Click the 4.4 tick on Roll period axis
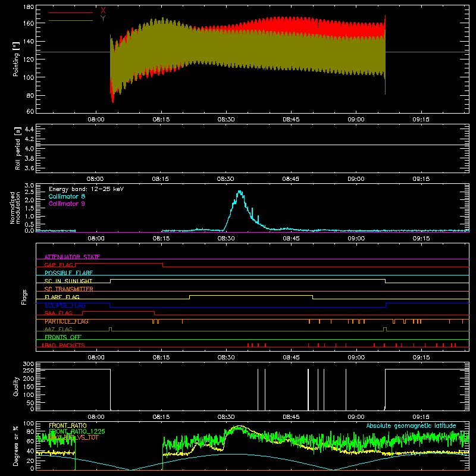476x476 pixels. point(29,129)
